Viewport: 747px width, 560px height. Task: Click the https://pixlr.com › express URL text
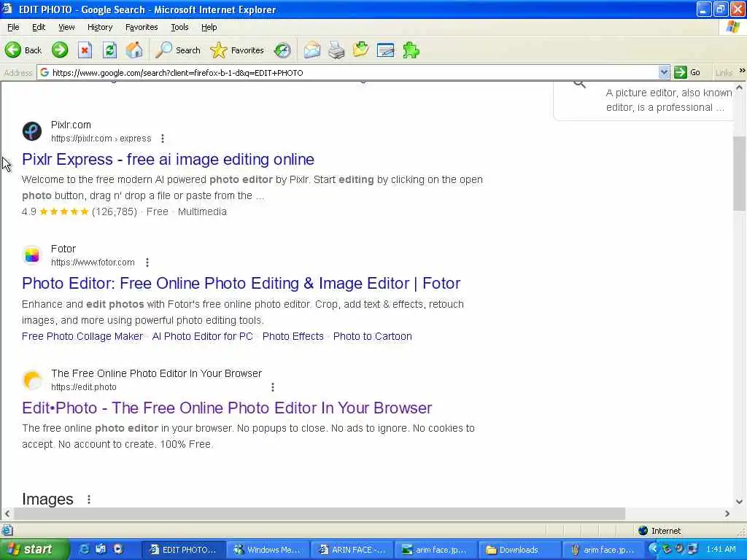tap(101, 139)
